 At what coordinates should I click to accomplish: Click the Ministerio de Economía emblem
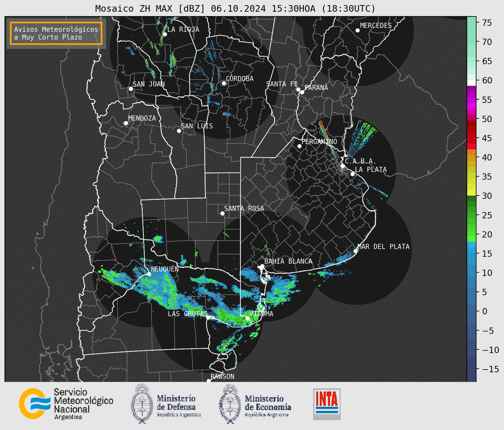(229, 404)
